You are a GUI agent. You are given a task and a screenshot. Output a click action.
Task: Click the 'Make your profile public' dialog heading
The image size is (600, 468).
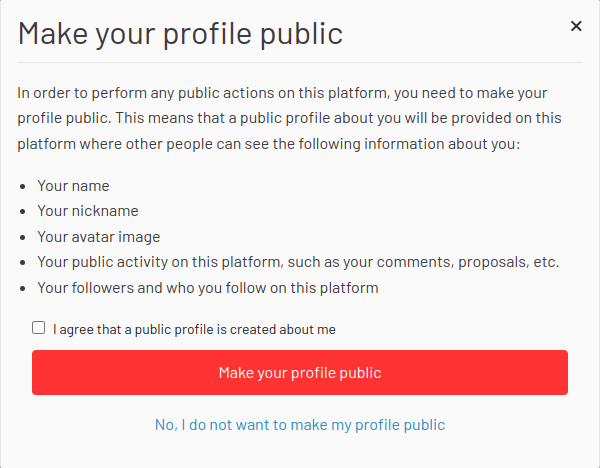180,34
